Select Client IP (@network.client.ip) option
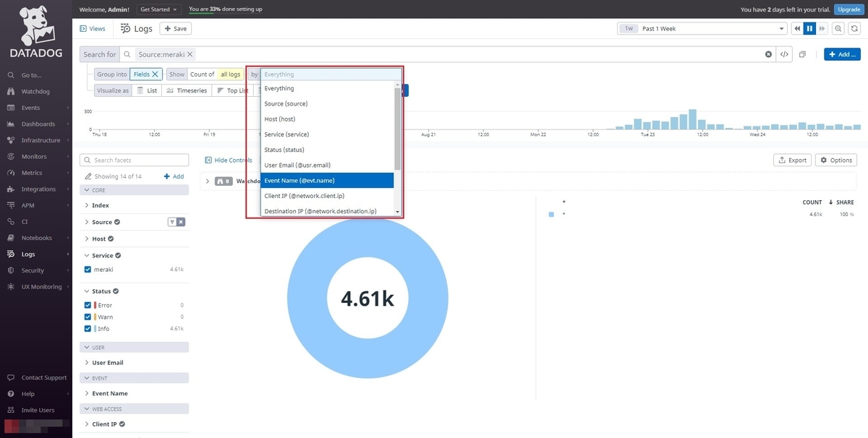This screenshot has height=438, width=868. [327, 196]
